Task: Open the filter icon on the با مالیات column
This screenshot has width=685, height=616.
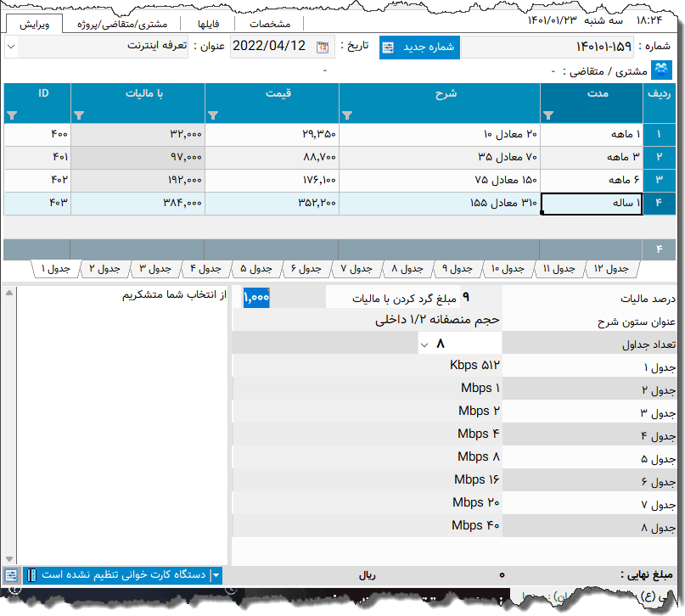Action: (80, 114)
